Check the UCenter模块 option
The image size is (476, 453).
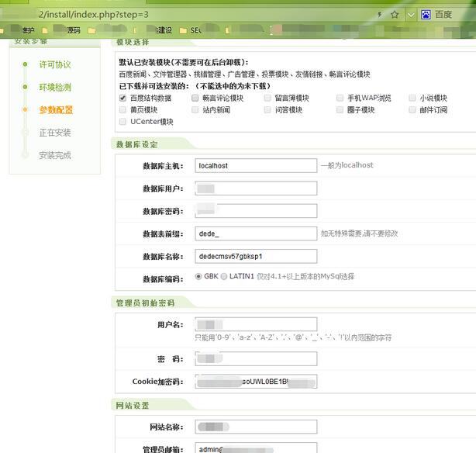tap(122, 122)
